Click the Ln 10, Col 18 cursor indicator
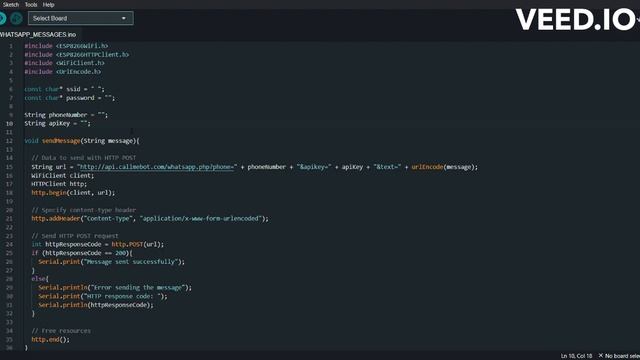Screen dimensions: 640x360 576,356
